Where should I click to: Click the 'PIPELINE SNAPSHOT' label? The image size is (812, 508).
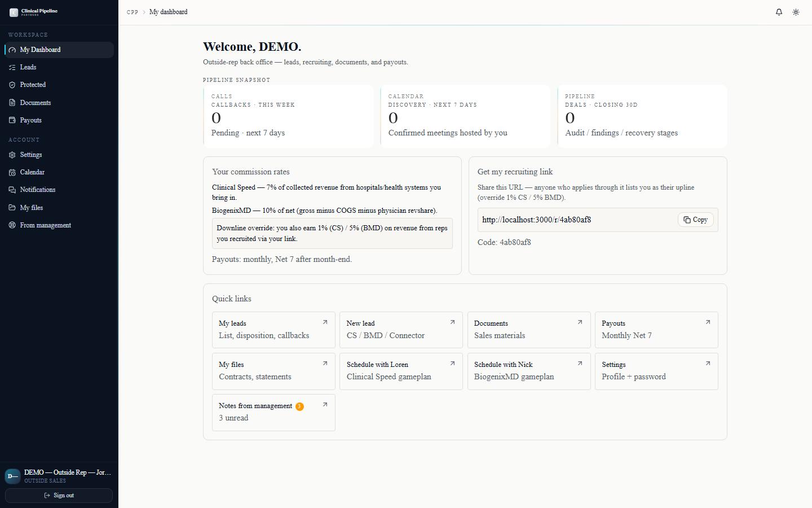(236, 80)
